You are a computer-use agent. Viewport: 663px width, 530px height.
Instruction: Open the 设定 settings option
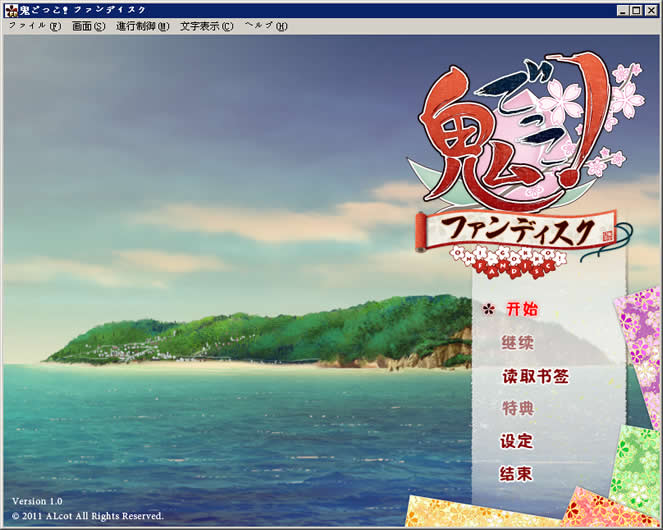[x=517, y=441]
